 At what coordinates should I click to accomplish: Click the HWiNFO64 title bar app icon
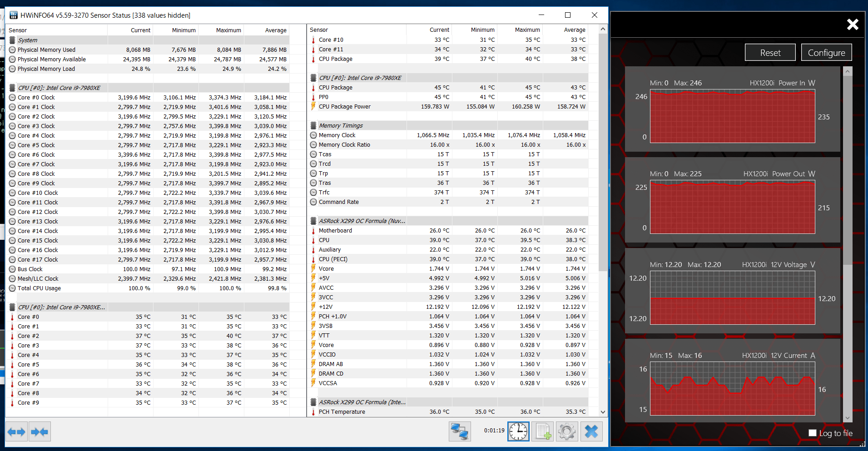[14, 15]
